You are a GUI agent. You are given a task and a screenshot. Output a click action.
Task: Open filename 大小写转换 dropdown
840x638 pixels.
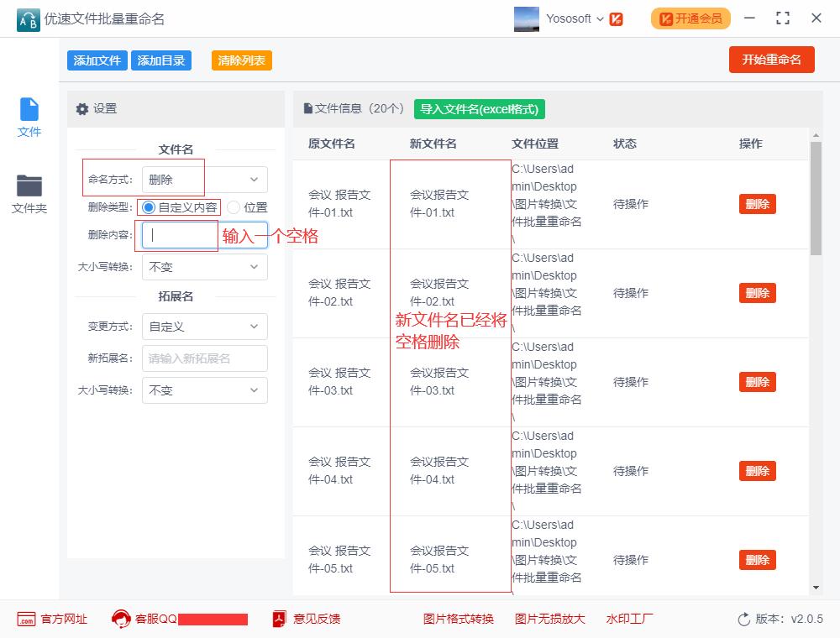205,267
